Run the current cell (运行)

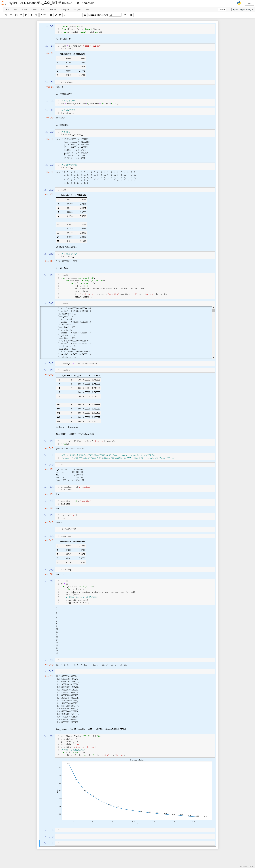click(44, 15)
